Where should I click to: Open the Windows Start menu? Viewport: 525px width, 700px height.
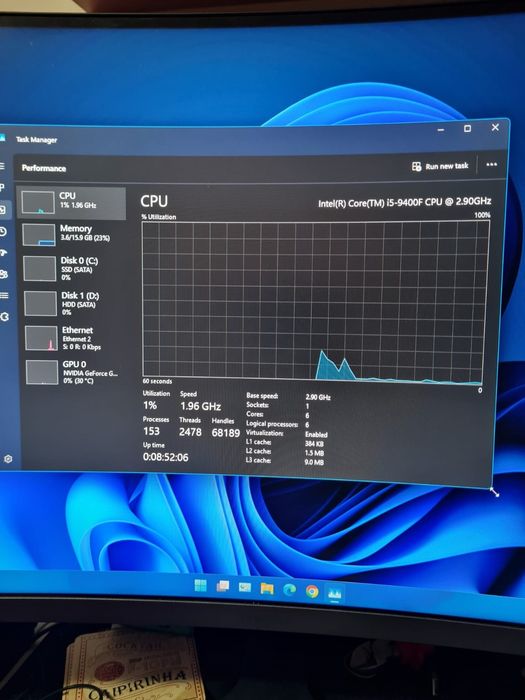coord(200,585)
